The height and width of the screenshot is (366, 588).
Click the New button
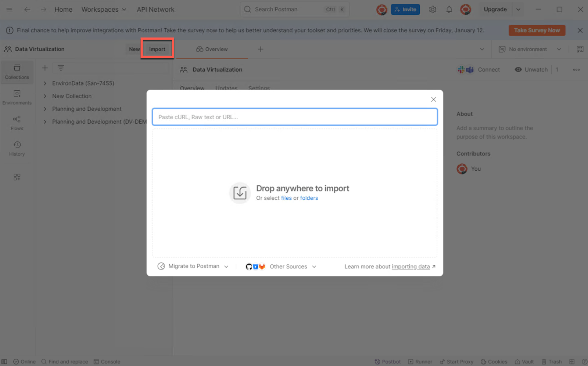point(134,49)
